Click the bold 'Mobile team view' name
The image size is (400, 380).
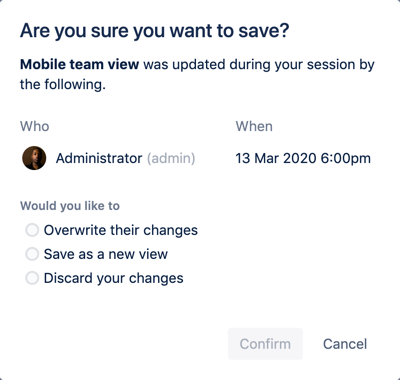click(79, 64)
